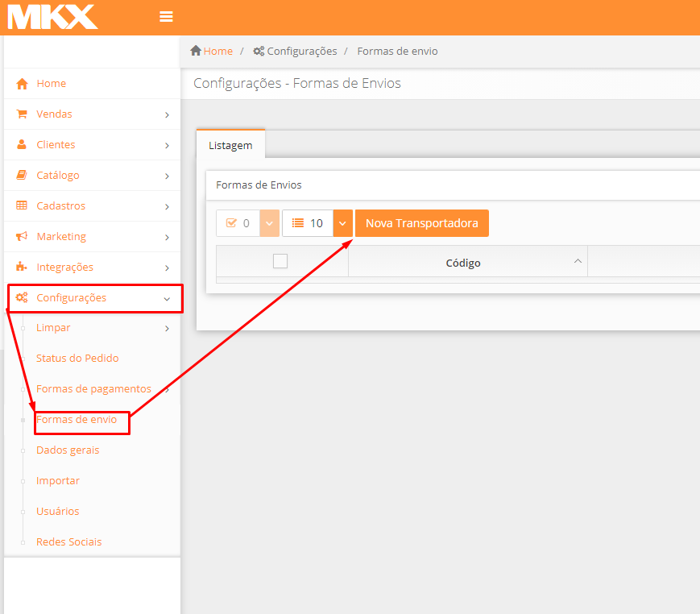Click the book icon for Catálogo

click(x=23, y=176)
